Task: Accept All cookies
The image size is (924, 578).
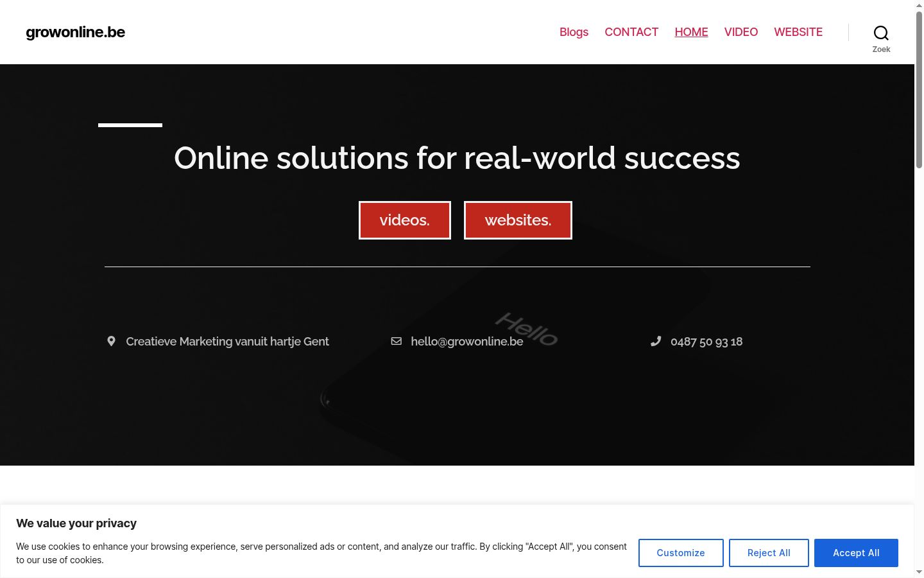Action: (x=856, y=553)
